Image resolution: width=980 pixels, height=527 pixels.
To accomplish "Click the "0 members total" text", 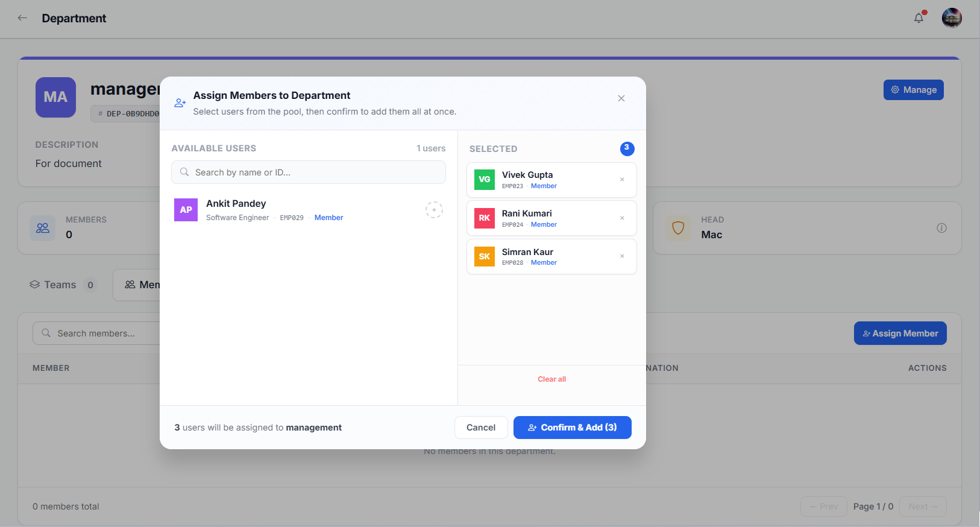I will (66, 506).
